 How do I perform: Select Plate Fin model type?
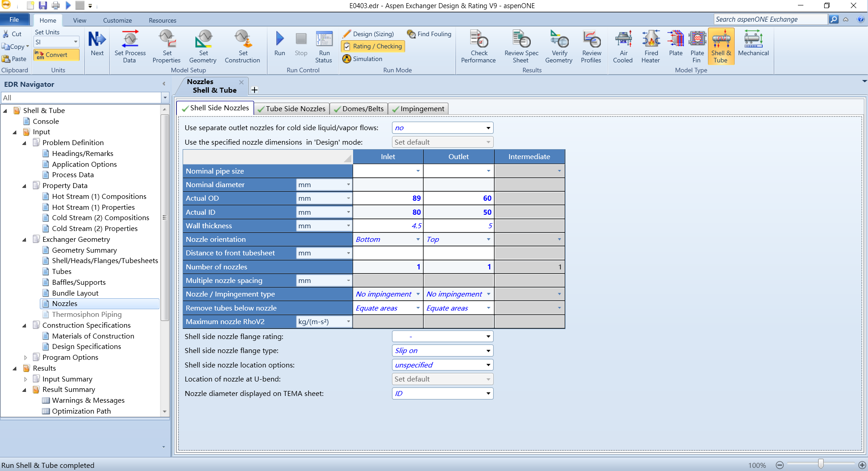(x=697, y=47)
